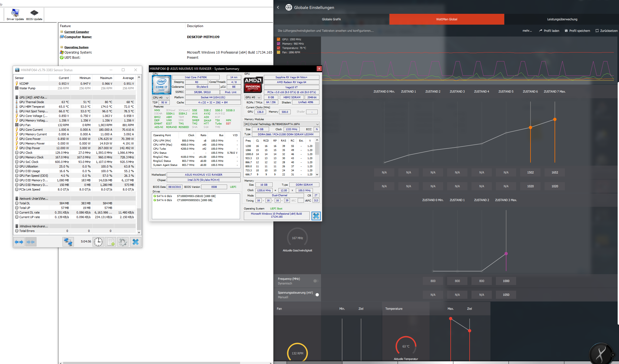619x364 pixels.
Task: Click the memory frequency field showing 1000
Action: 506,281
